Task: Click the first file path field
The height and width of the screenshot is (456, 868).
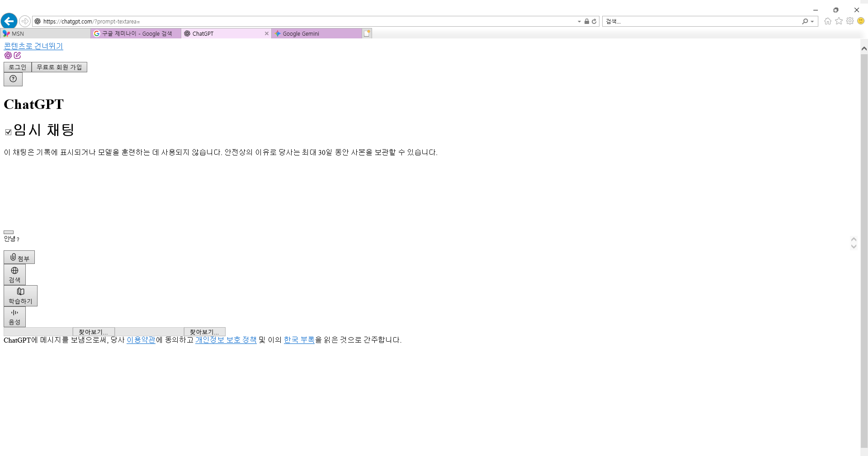Action: click(x=38, y=332)
